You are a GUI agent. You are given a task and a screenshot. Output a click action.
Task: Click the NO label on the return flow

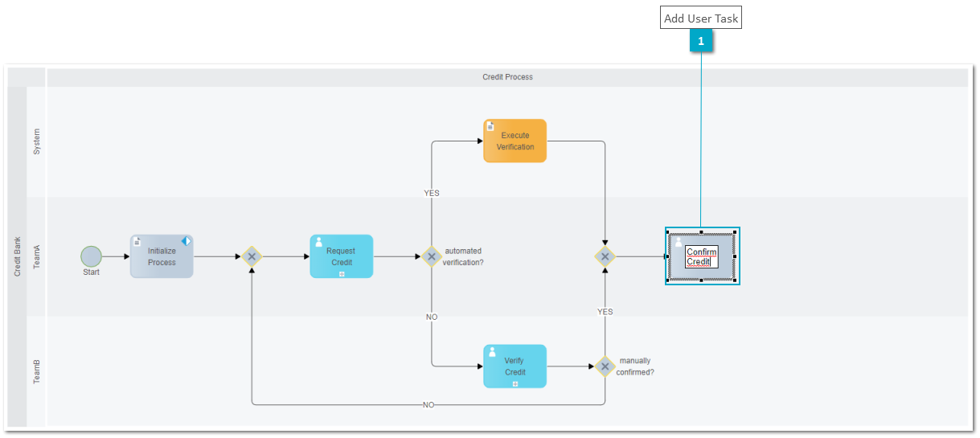pos(428,405)
